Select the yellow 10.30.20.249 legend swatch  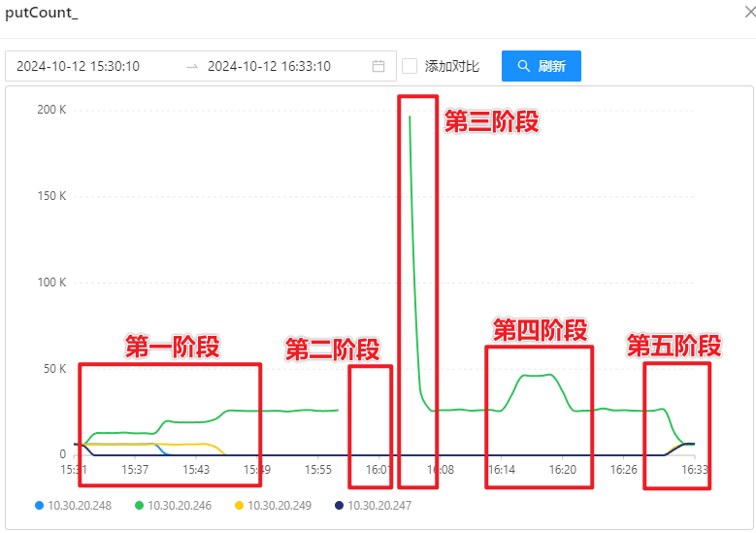(x=239, y=506)
